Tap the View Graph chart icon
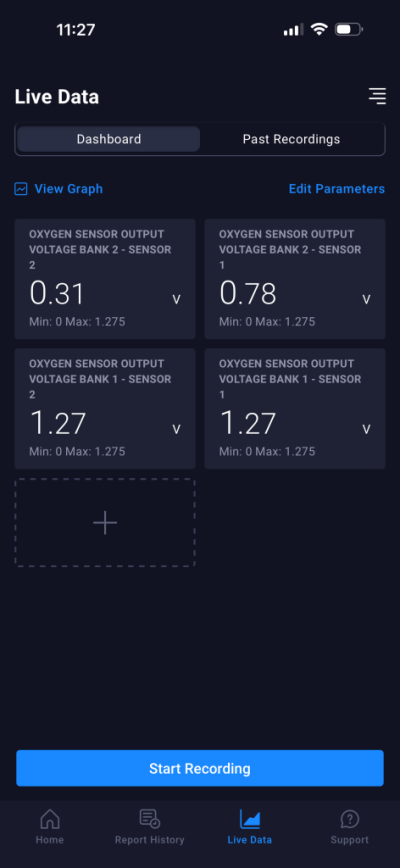 pos(21,189)
